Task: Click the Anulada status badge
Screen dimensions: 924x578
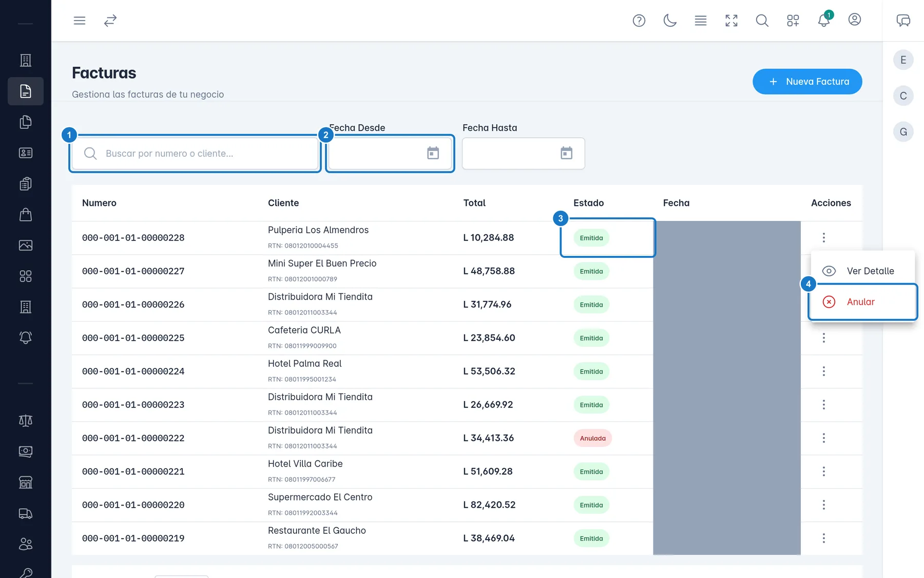Action: [593, 438]
